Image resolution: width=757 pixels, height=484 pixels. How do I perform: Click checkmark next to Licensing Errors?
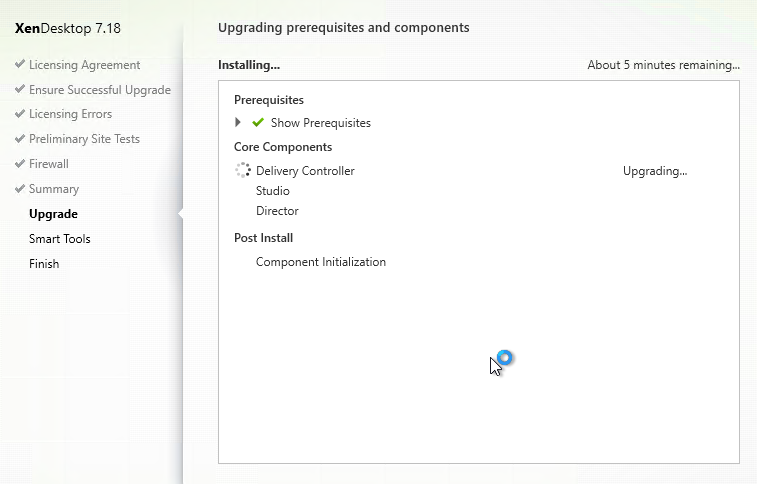tap(20, 113)
